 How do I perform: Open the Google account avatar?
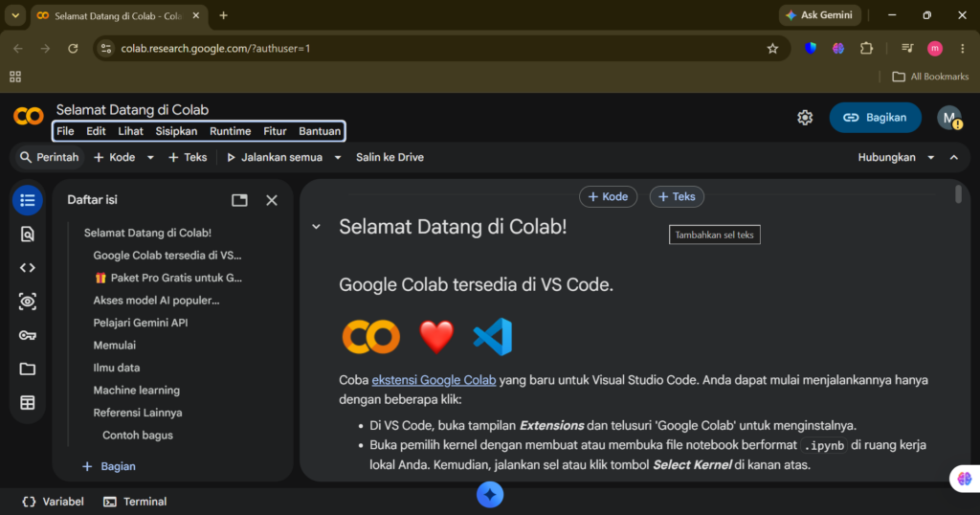point(949,118)
